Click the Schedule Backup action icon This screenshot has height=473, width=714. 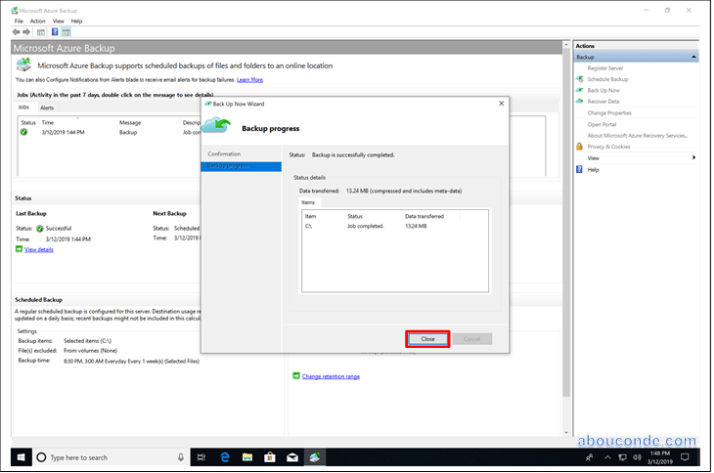pyautogui.click(x=579, y=79)
